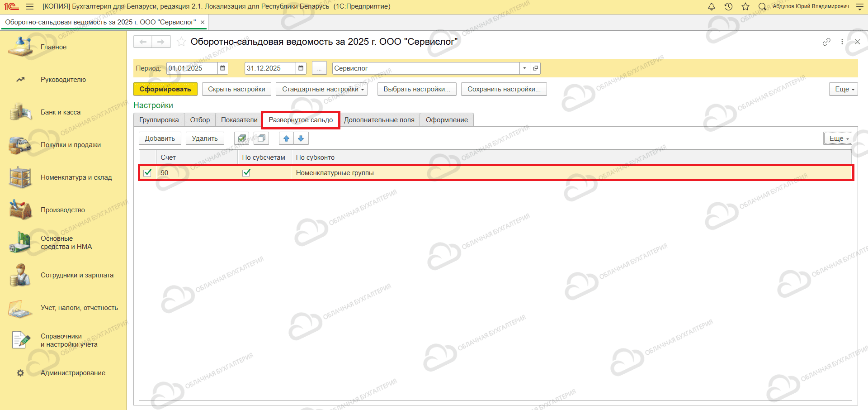Open the top Еще menu
This screenshot has width=868, height=410.
(x=844, y=89)
